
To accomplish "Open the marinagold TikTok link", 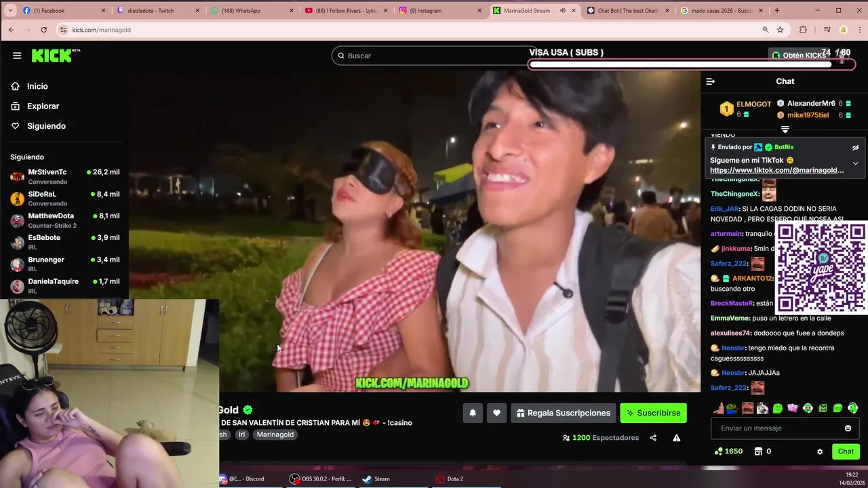I will [x=777, y=170].
